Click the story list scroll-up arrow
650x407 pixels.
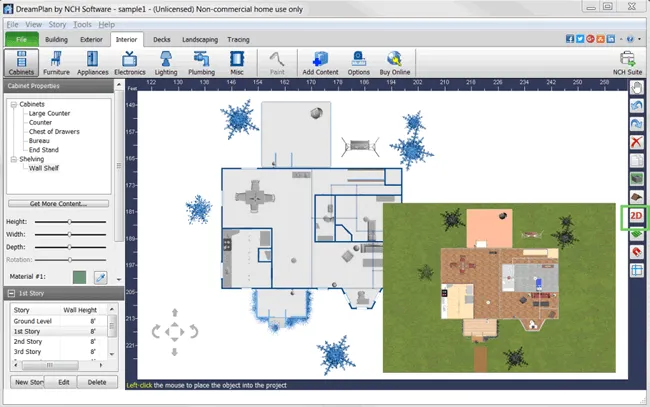point(112,309)
